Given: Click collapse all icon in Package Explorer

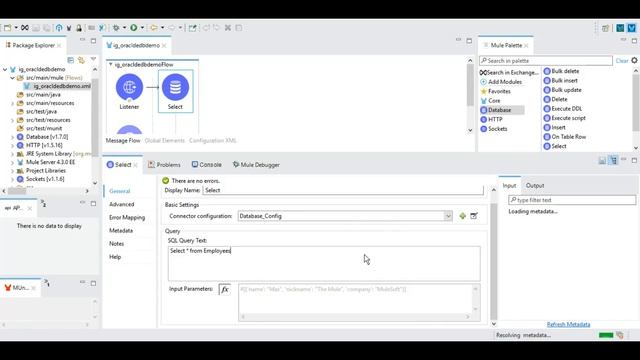Looking at the screenshot, I should coord(71,60).
